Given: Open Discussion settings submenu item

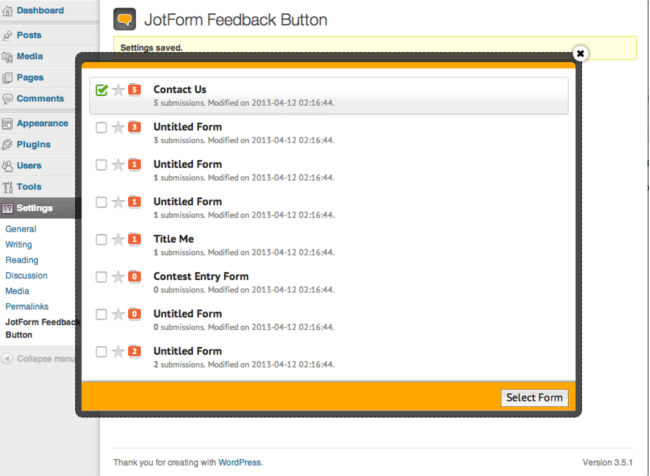Looking at the screenshot, I should [x=26, y=275].
